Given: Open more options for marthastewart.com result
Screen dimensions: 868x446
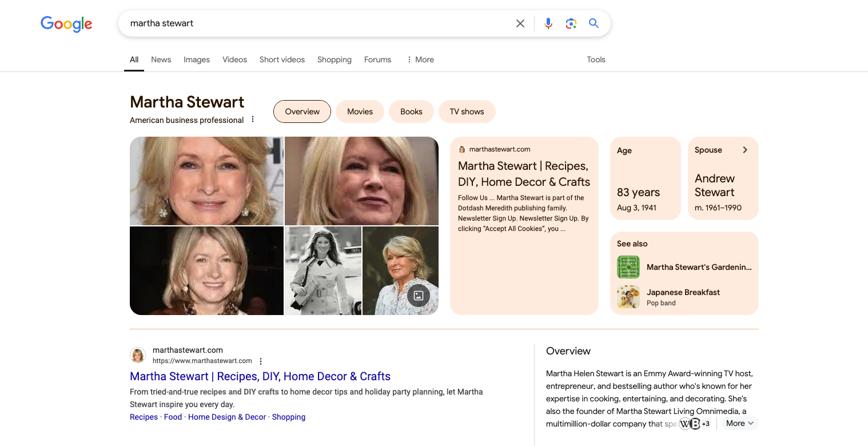Looking at the screenshot, I should tap(261, 361).
